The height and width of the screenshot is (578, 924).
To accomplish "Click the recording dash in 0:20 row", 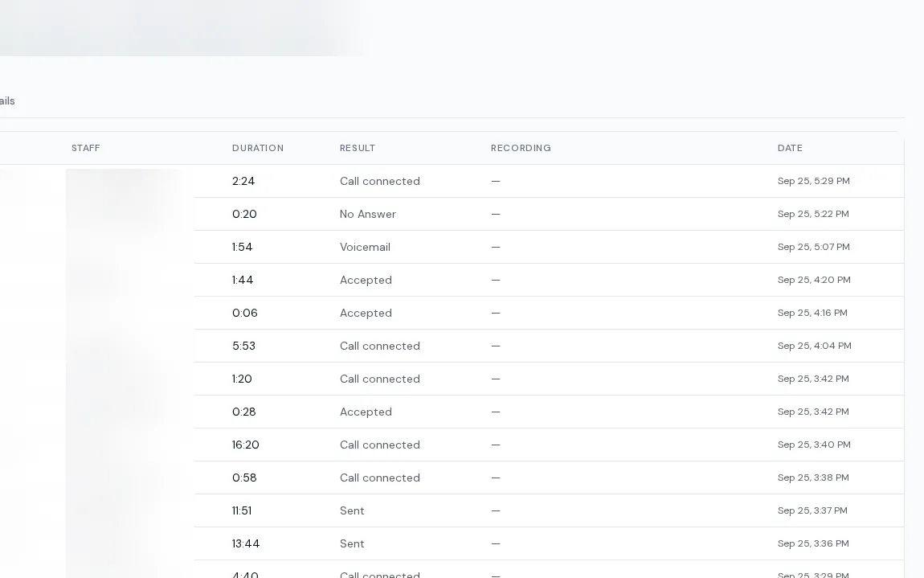I will coord(496,214).
